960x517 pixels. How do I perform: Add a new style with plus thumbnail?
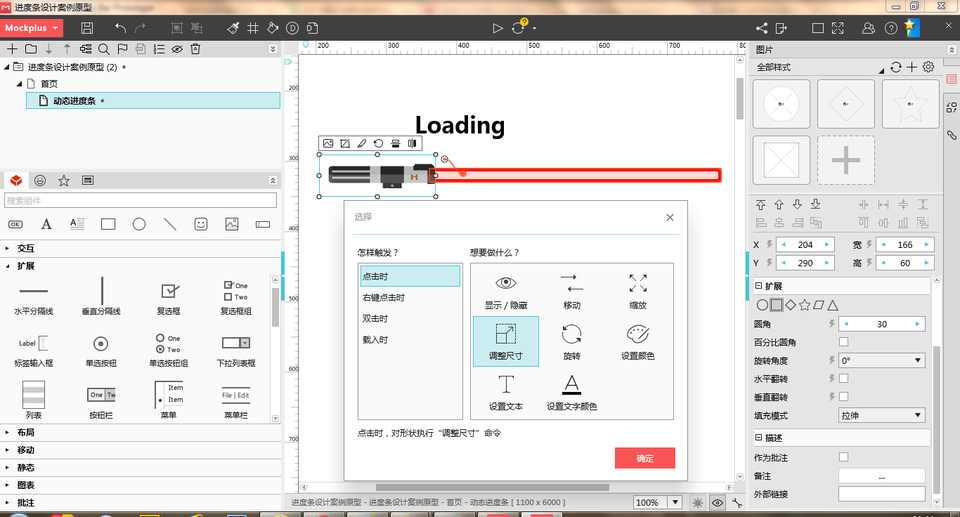(846, 160)
